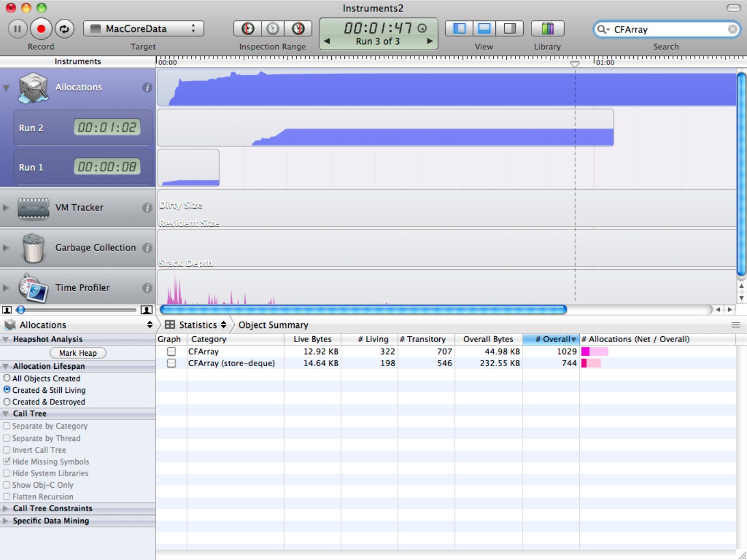The height and width of the screenshot is (560, 747).
Task: Toggle the right extended detail view button
Action: pyautogui.click(x=510, y=28)
